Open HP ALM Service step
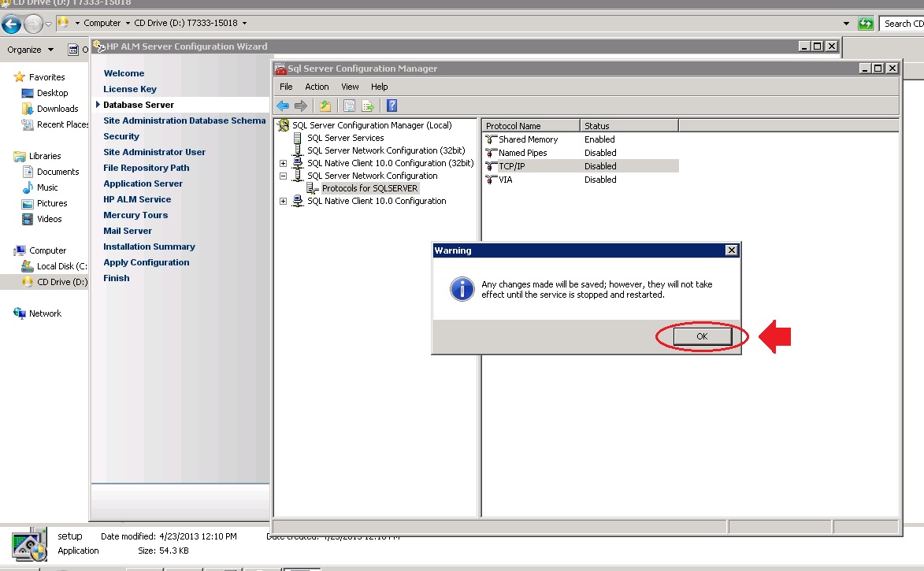Screen dimensions: 924x571 [137, 200]
